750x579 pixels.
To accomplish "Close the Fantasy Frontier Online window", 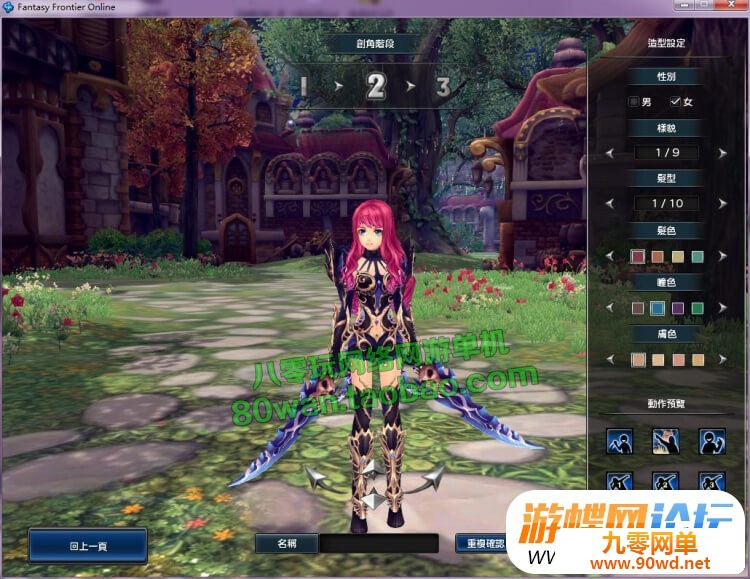I will click(x=731, y=5).
